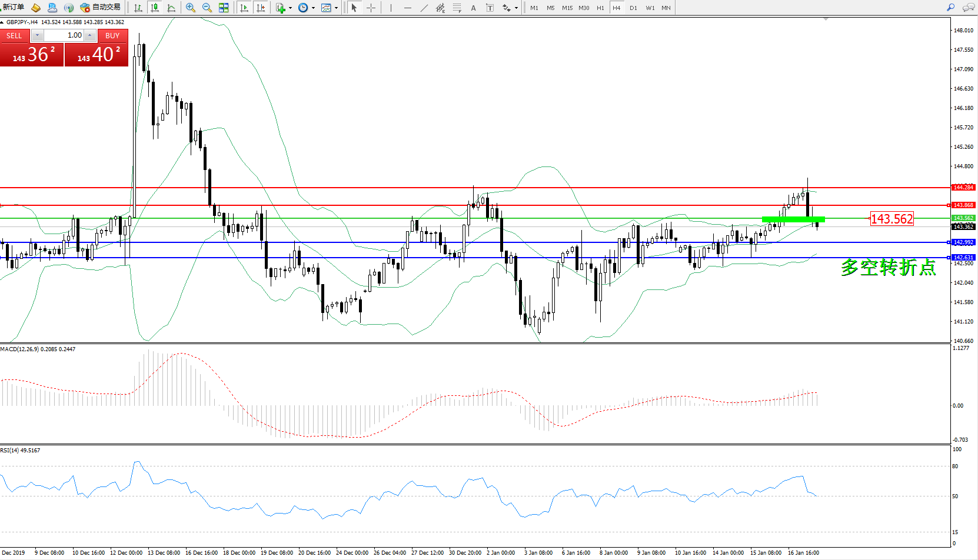Click the zoom in magnifier icon
Image resolution: width=978 pixels, height=560 pixels.
(190, 8)
